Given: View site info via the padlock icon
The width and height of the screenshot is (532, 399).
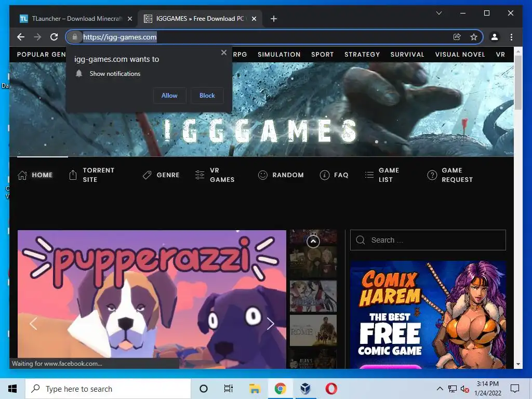Looking at the screenshot, I should 75,37.
